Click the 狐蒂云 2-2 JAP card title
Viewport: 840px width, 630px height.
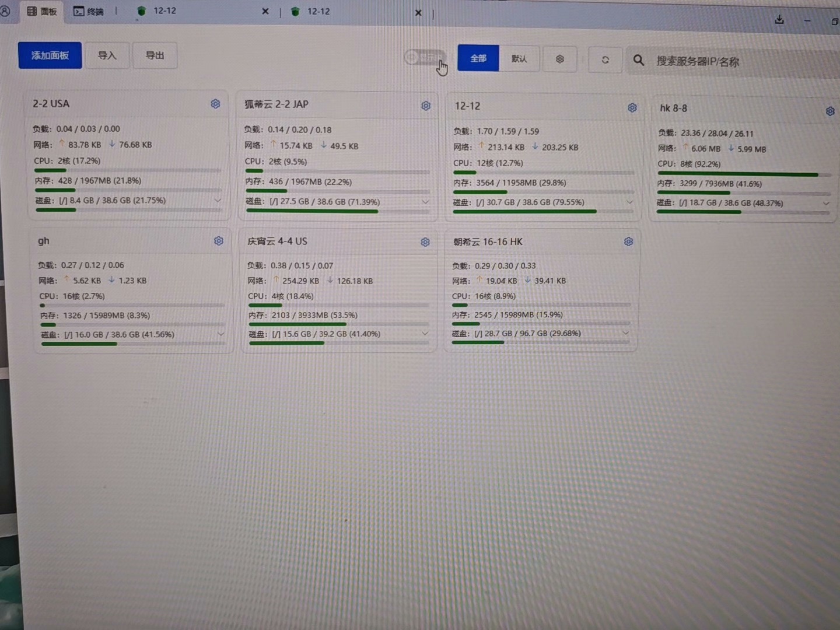click(x=276, y=104)
